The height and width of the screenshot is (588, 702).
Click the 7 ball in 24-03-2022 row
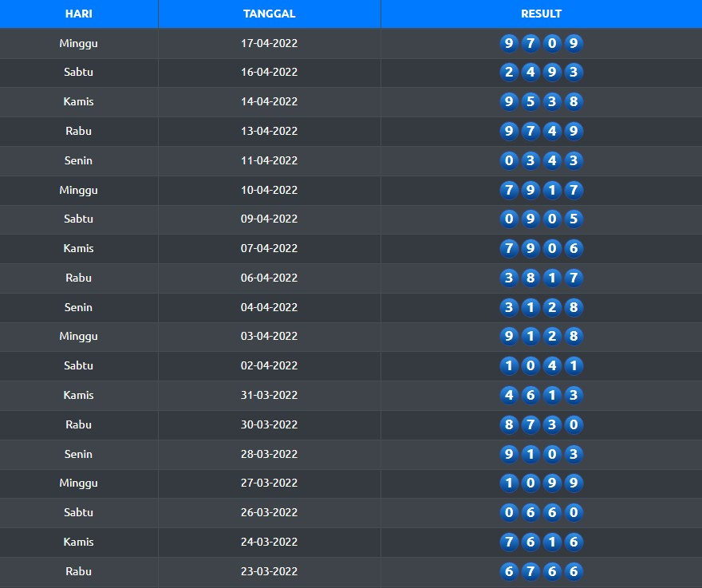coord(509,543)
